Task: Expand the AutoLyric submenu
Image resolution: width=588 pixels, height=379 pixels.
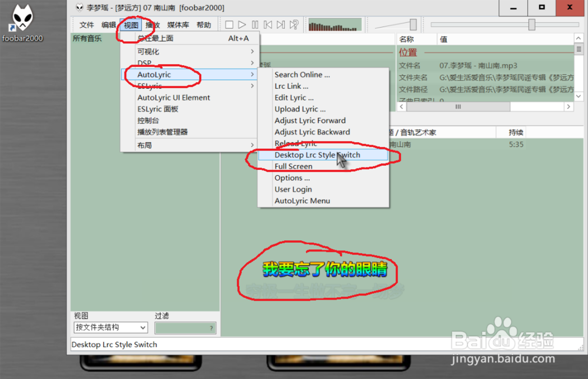Action: point(190,74)
